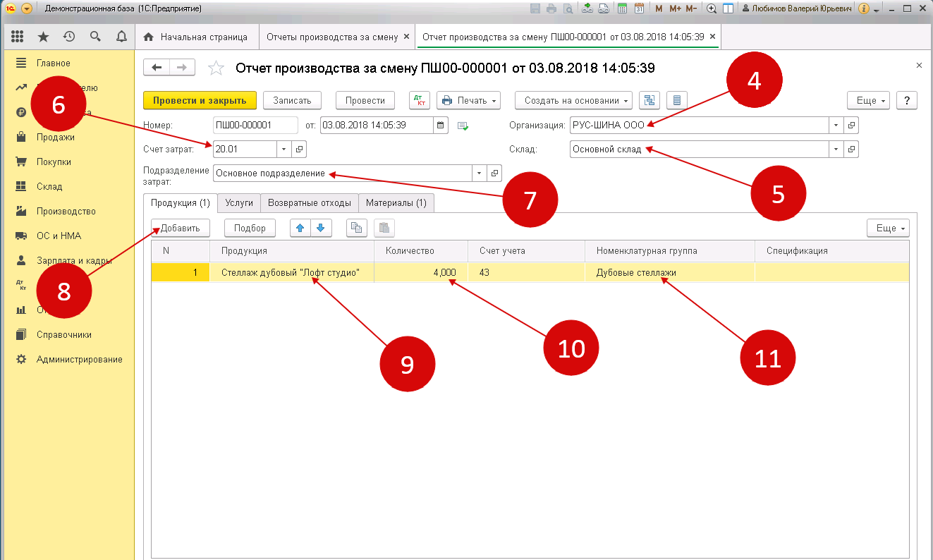This screenshot has height=560, width=933.
Task: Move product row down with blue arrow
Action: pos(321,228)
